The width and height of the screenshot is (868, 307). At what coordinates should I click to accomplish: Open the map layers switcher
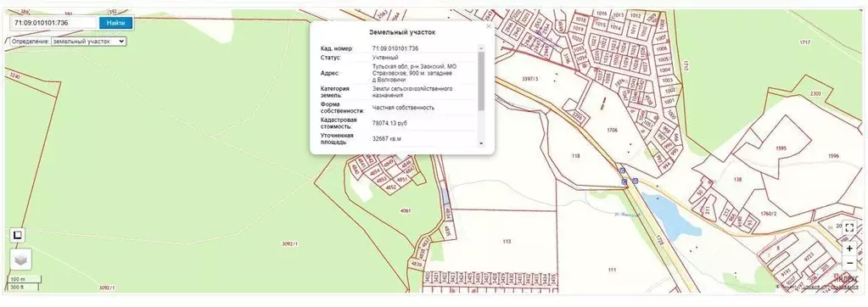coord(21,260)
